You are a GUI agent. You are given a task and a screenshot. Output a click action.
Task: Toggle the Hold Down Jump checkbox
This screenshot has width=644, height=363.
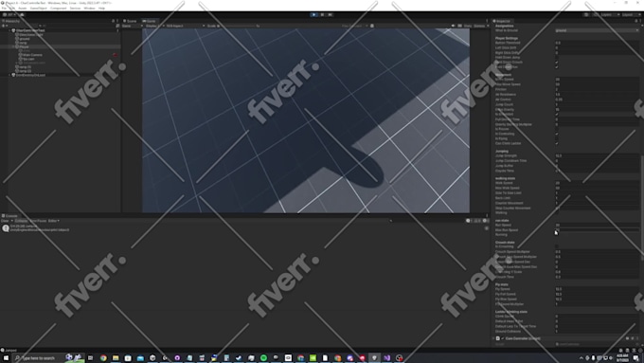[557, 58]
